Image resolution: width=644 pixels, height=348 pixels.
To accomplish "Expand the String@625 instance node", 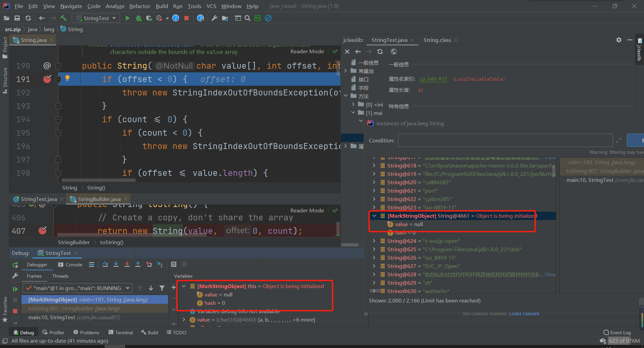I will click(x=374, y=249).
